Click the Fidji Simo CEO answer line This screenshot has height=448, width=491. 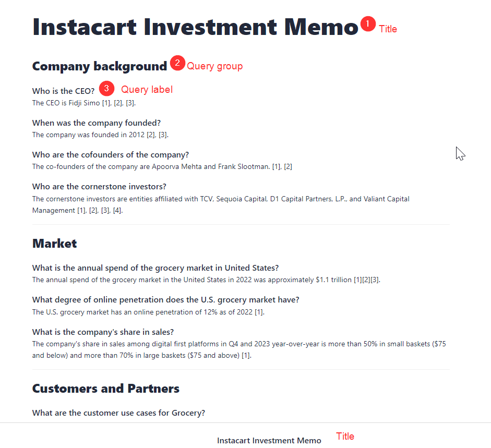pyautogui.click(x=83, y=103)
